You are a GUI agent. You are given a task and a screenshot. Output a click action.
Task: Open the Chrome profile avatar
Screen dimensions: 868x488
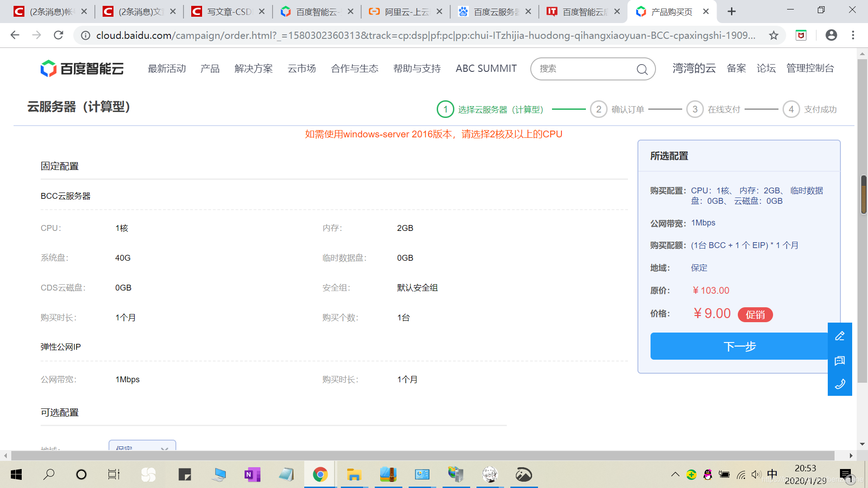point(831,35)
